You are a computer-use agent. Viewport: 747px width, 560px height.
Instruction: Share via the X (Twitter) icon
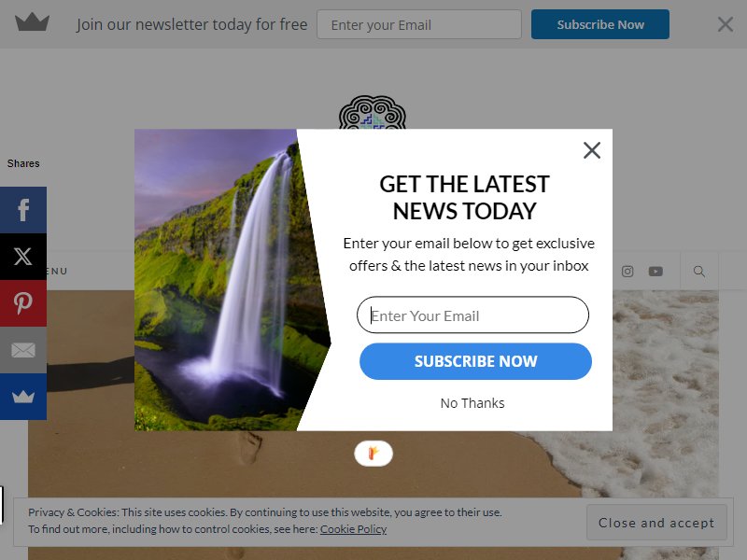22,257
